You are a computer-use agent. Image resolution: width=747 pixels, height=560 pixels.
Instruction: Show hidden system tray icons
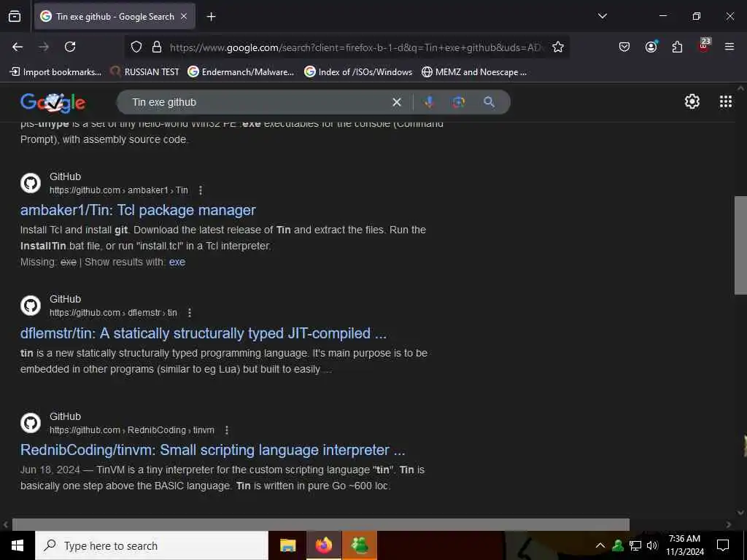[x=600, y=545]
